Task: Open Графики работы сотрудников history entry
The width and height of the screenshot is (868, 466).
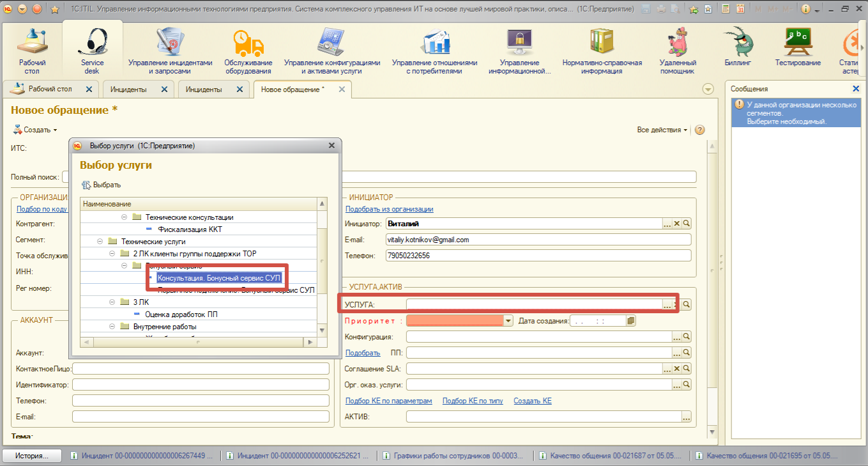Action: click(453, 456)
